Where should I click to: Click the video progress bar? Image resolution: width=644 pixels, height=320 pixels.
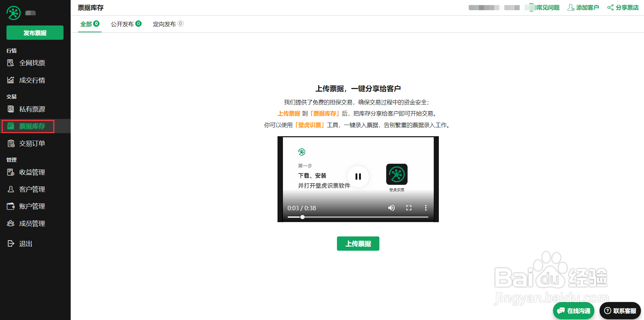[358, 217]
